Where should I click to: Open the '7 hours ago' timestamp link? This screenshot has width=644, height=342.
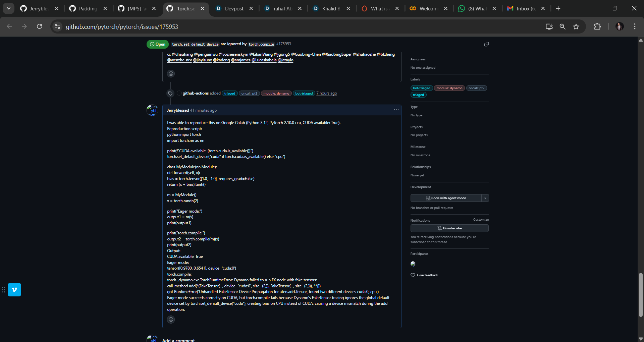[x=327, y=93]
